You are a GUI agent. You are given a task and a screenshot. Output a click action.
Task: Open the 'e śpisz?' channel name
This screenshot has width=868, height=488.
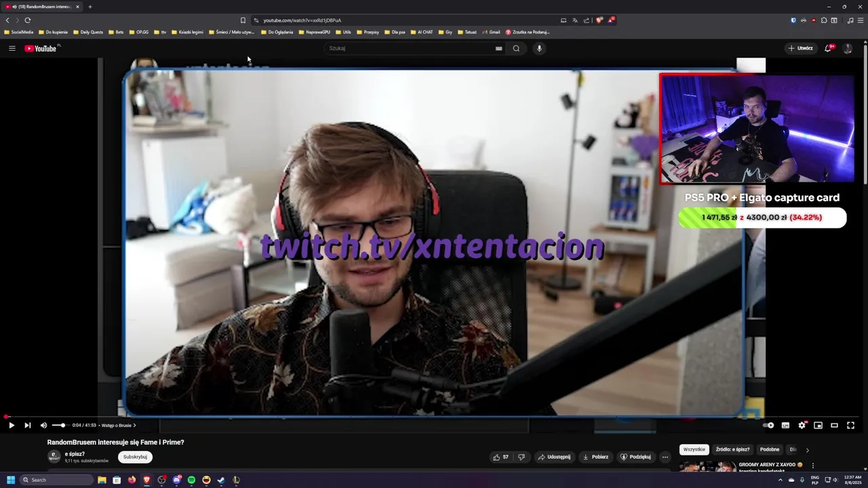coord(75,454)
